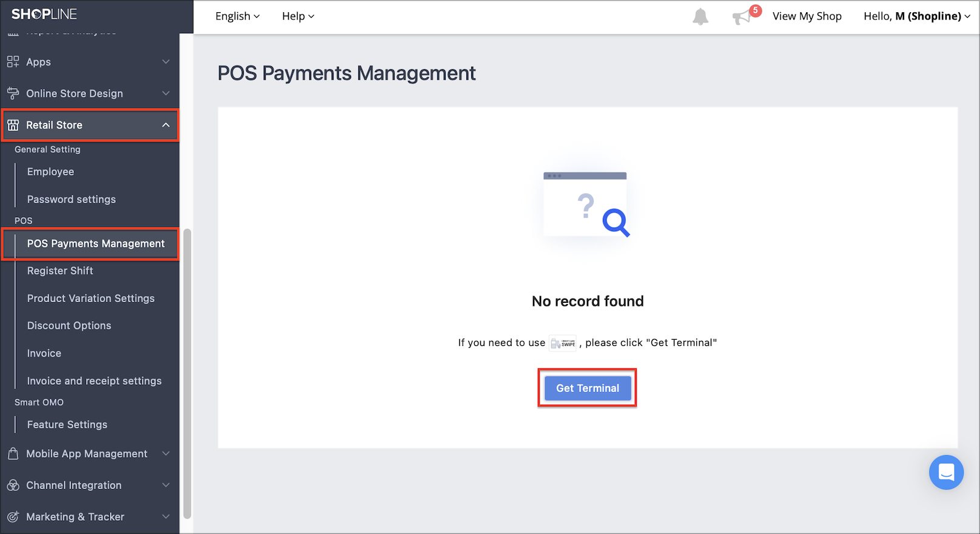
Task: Click the Channel Integration label
Action: pos(74,485)
